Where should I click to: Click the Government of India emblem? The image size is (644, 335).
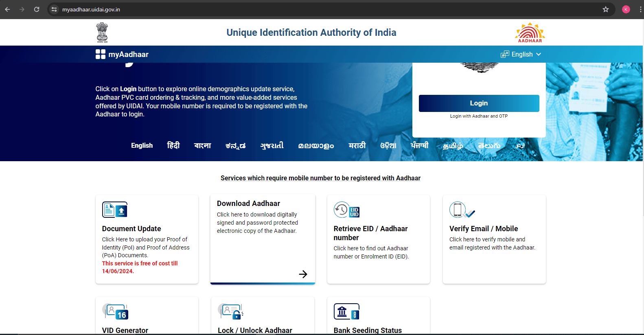click(102, 33)
